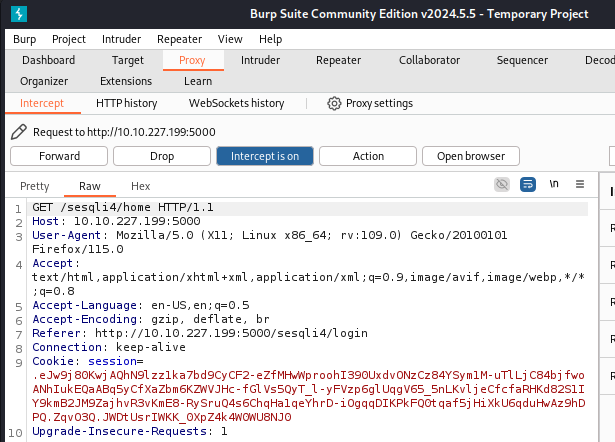The width and height of the screenshot is (615, 442).
Task: Click the Connection: keep-alive line
Action: click(x=109, y=347)
